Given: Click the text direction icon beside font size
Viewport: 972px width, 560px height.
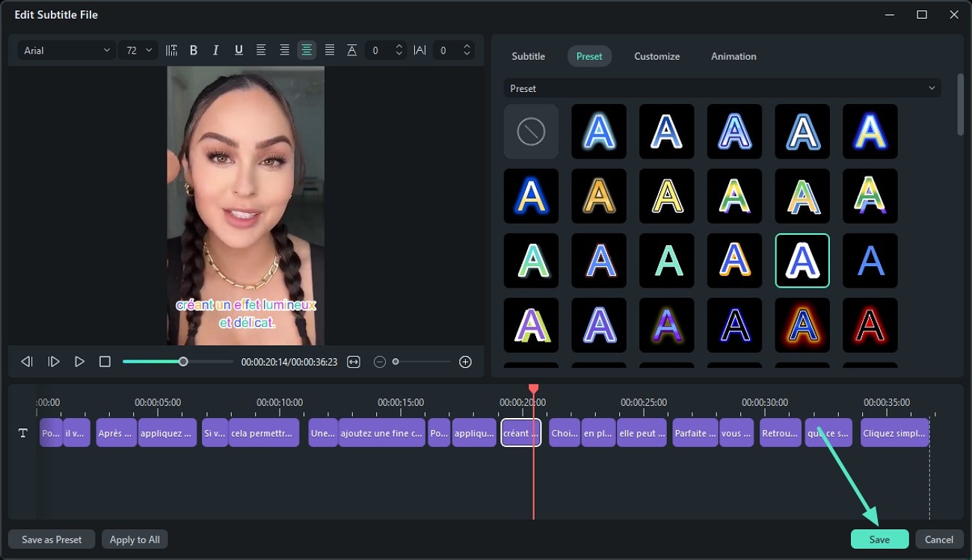Looking at the screenshot, I should pyautogui.click(x=171, y=50).
